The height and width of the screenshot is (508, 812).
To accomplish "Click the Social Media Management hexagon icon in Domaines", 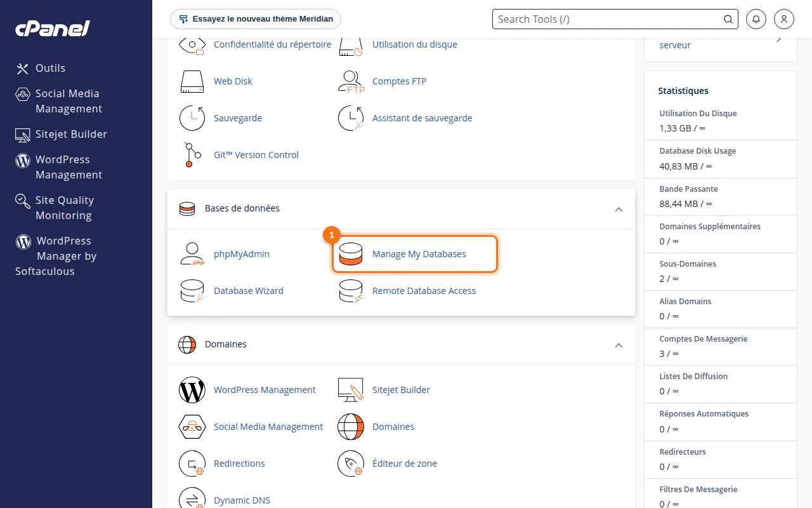I will click(192, 427).
